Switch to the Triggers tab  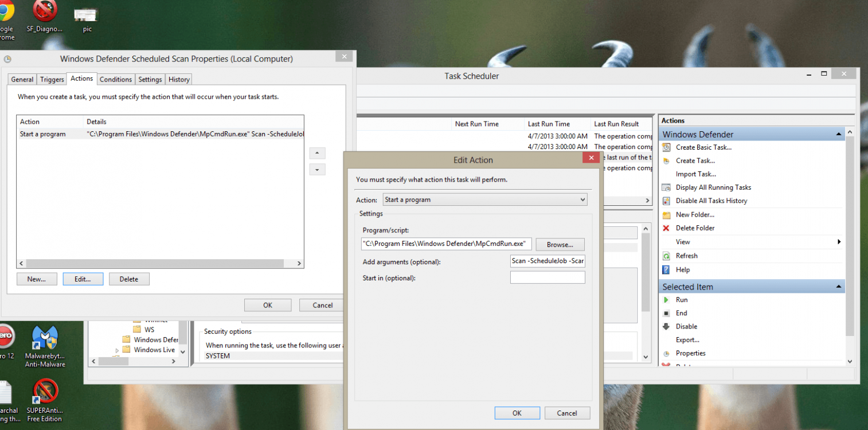[52, 80]
